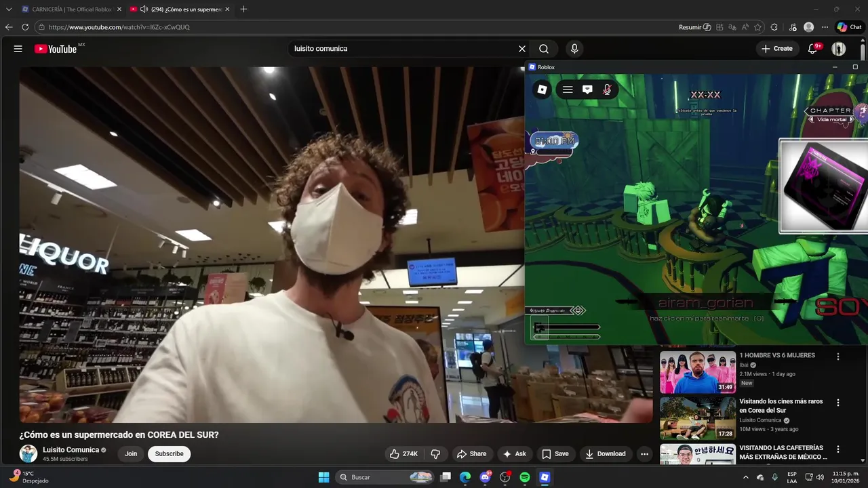Open Microsoft Edge from the taskbar
The height and width of the screenshot is (488, 868).
(465, 477)
